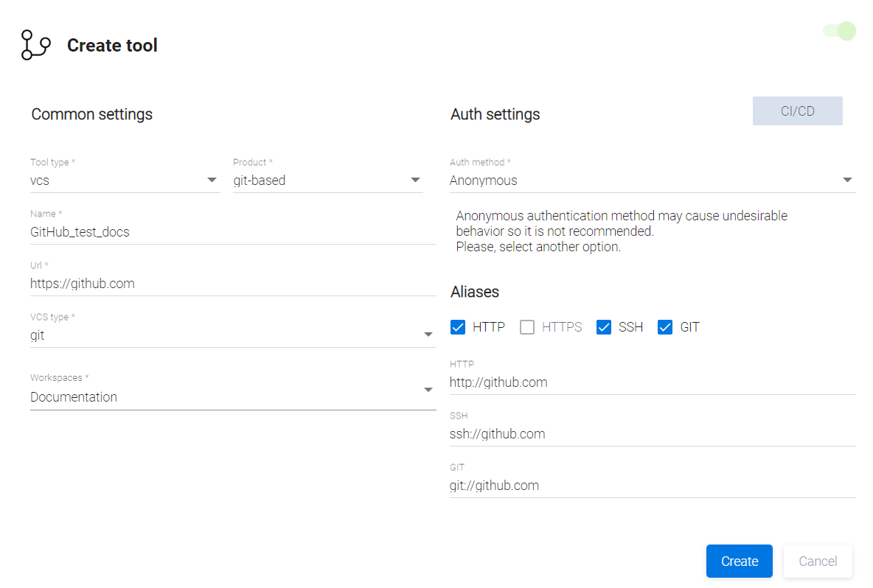Switch to the CI/CD tab
Viewport: 873px width, 588px height.
(x=797, y=111)
